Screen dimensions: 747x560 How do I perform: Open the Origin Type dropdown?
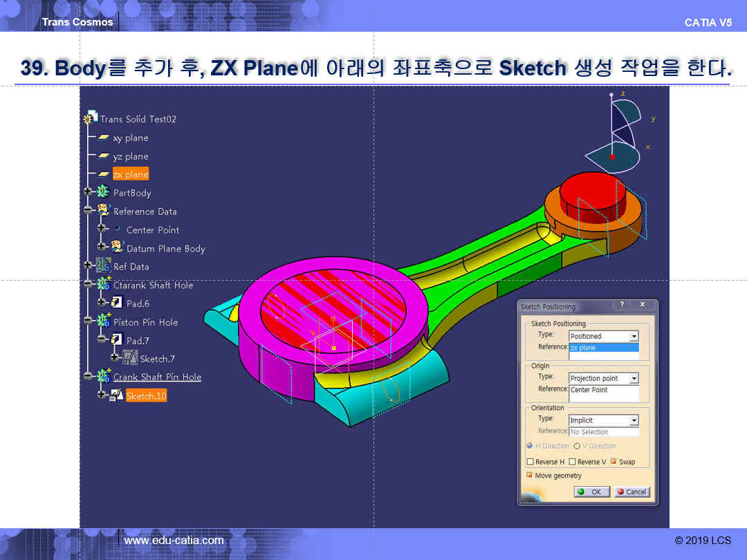pyautogui.click(x=634, y=379)
